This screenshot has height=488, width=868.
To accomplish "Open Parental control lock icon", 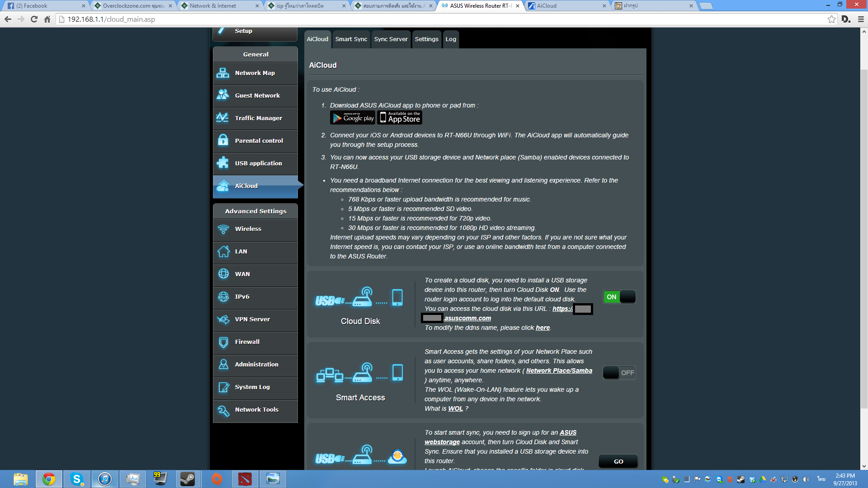I will point(223,141).
